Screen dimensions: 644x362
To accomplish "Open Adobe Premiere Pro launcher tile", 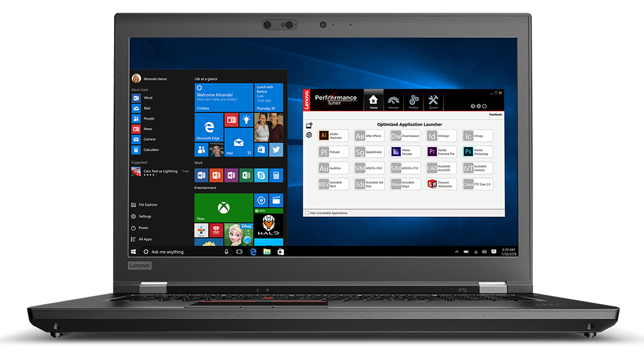I will [x=441, y=152].
